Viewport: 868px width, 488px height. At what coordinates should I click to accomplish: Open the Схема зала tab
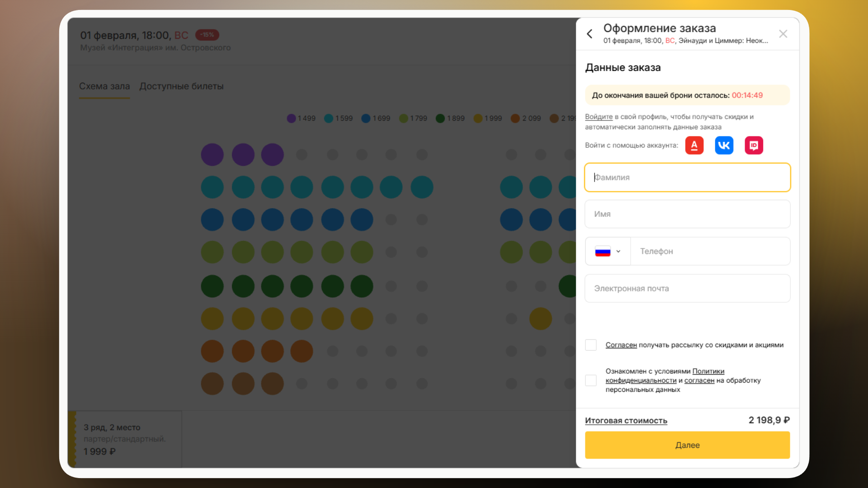click(x=104, y=86)
